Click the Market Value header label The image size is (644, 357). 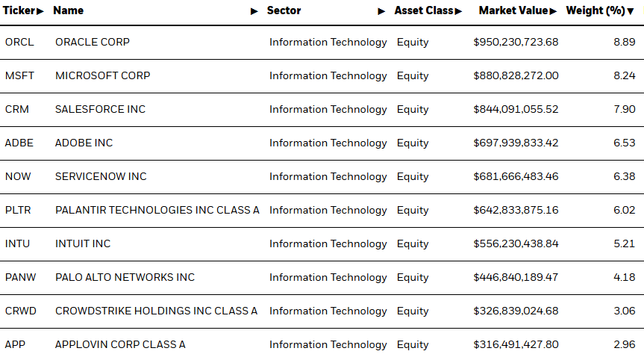513,10
